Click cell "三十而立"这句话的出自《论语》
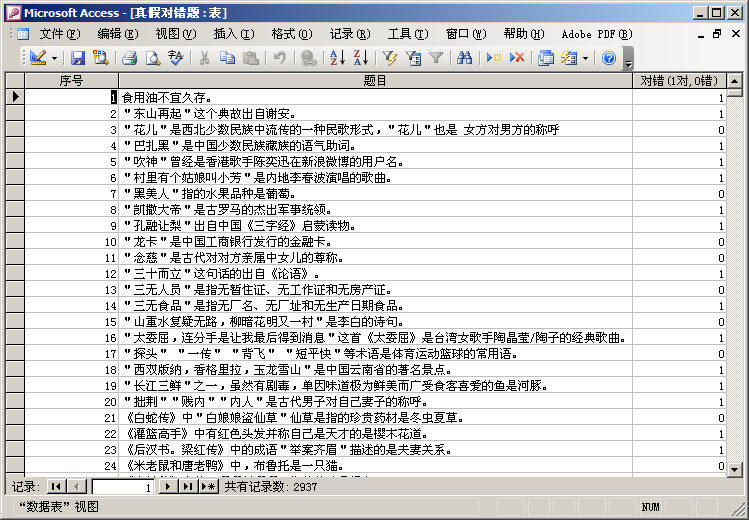Viewport: 749px width, 520px height. [x=375, y=274]
